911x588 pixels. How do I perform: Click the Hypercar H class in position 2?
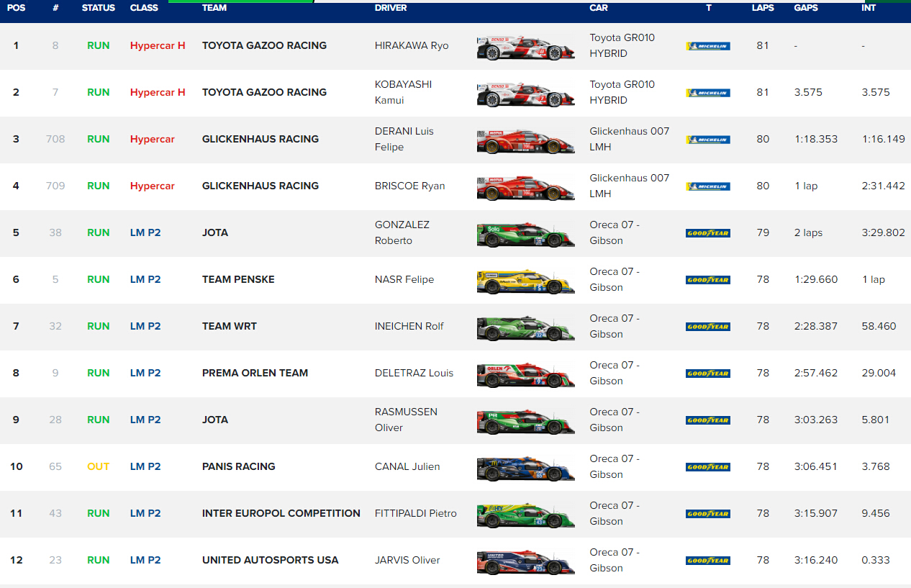(158, 92)
